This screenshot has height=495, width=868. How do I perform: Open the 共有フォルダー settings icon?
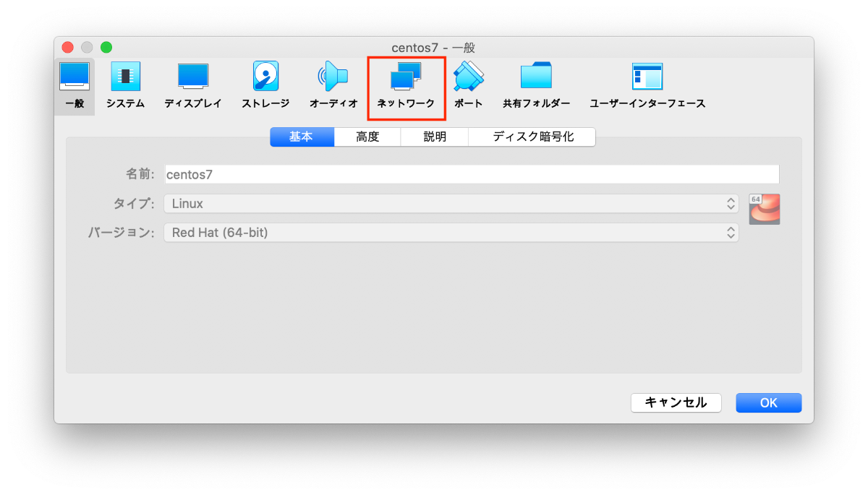pyautogui.click(x=536, y=86)
